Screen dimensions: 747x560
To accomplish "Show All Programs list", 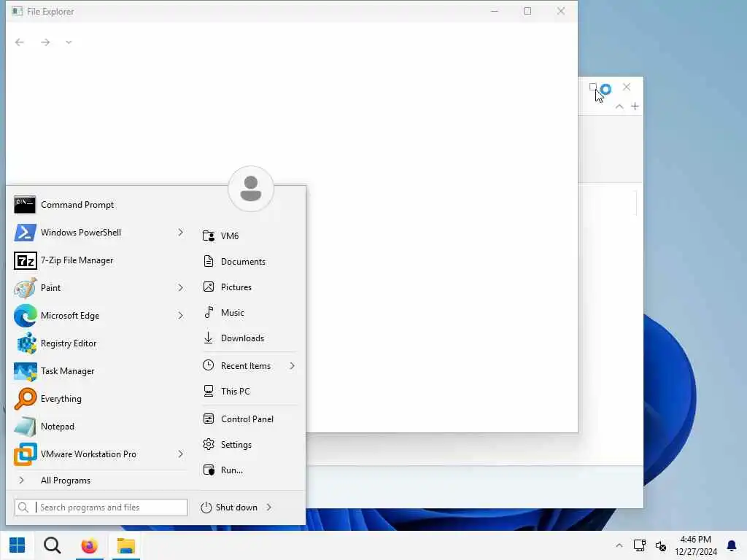I will tap(64, 481).
